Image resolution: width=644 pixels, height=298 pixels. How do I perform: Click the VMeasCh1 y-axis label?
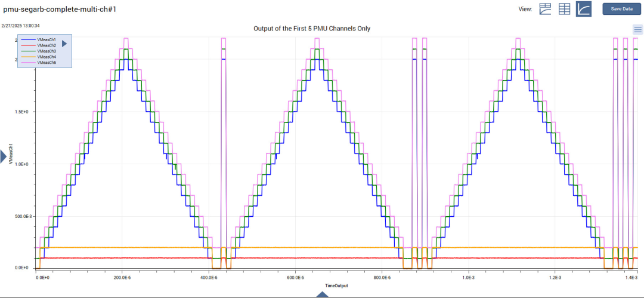tap(11, 153)
